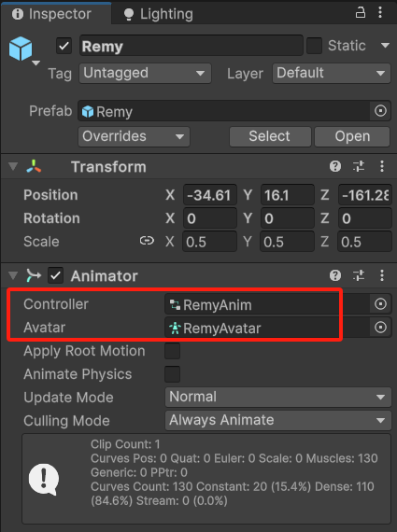The image size is (397, 532).
Task: Collapse the Animator component foldout
Action: click(13, 275)
